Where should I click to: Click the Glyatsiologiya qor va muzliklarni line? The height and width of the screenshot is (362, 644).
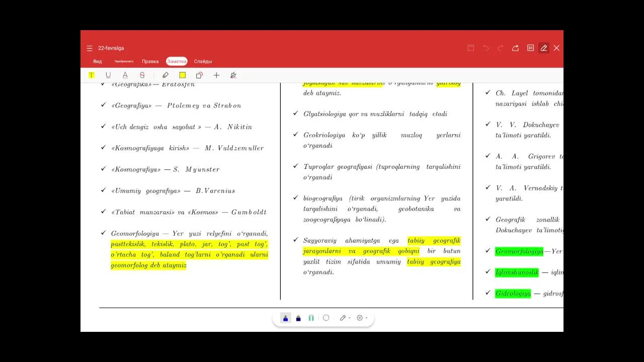pyautogui.click(x=375, y=114)
